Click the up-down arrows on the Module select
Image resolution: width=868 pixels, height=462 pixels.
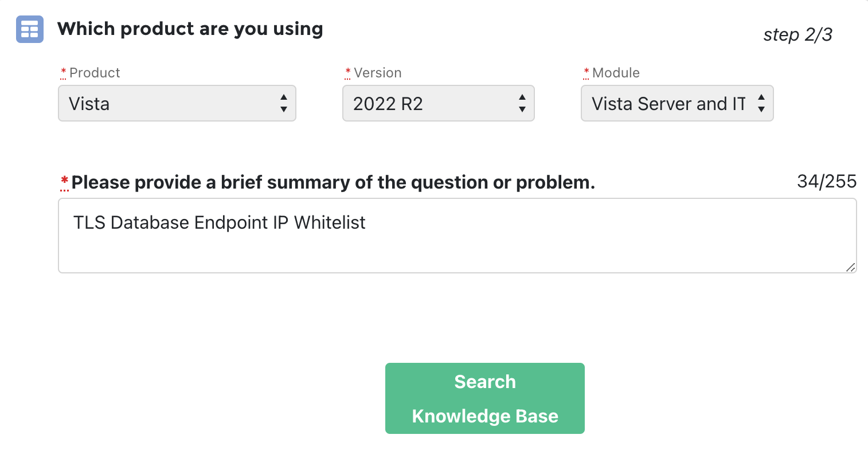[x=761, y=104]
